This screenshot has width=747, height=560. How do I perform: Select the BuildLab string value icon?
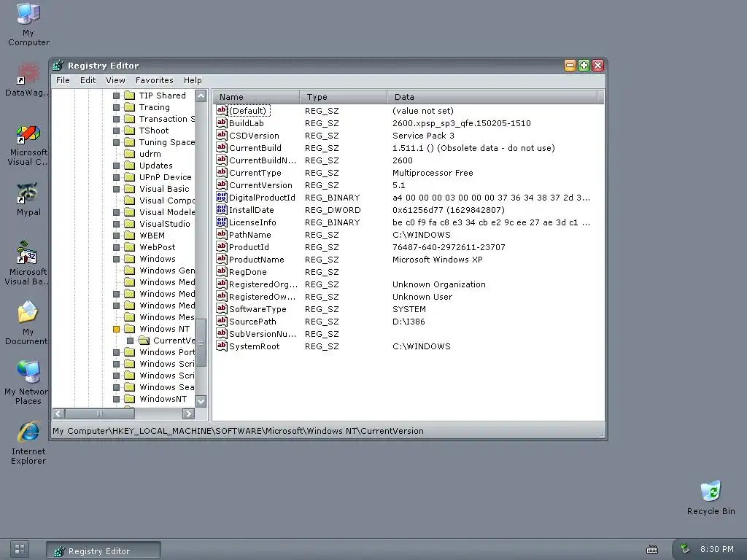point(222,122)
